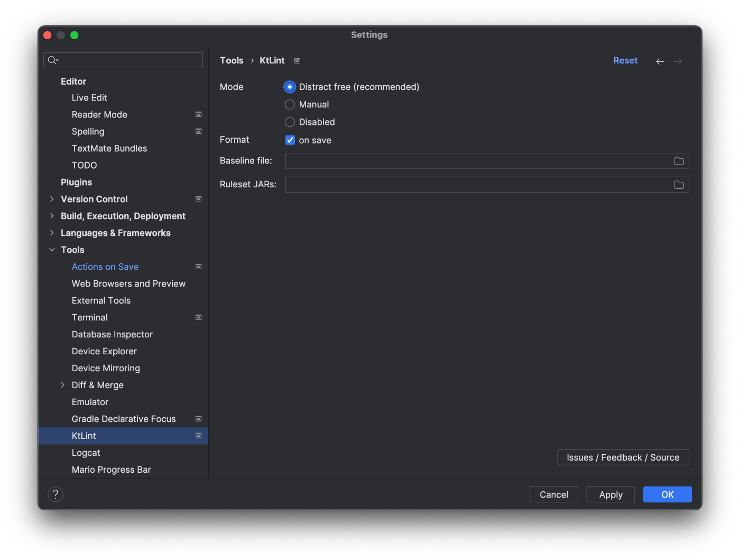Browse for Baseline file with folder icon
This screenshot has width=740, height=560.
679,161
